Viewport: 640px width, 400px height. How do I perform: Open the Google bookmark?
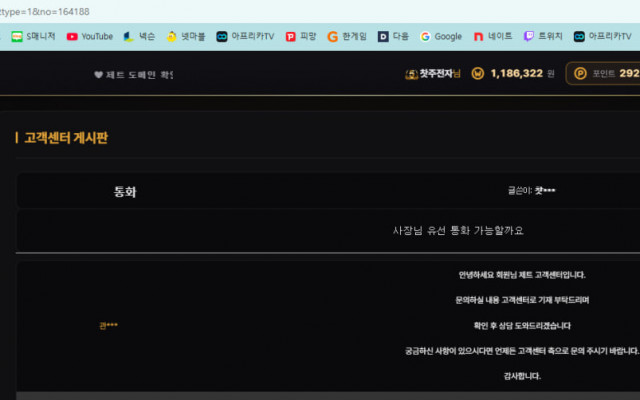coord(441,37)
